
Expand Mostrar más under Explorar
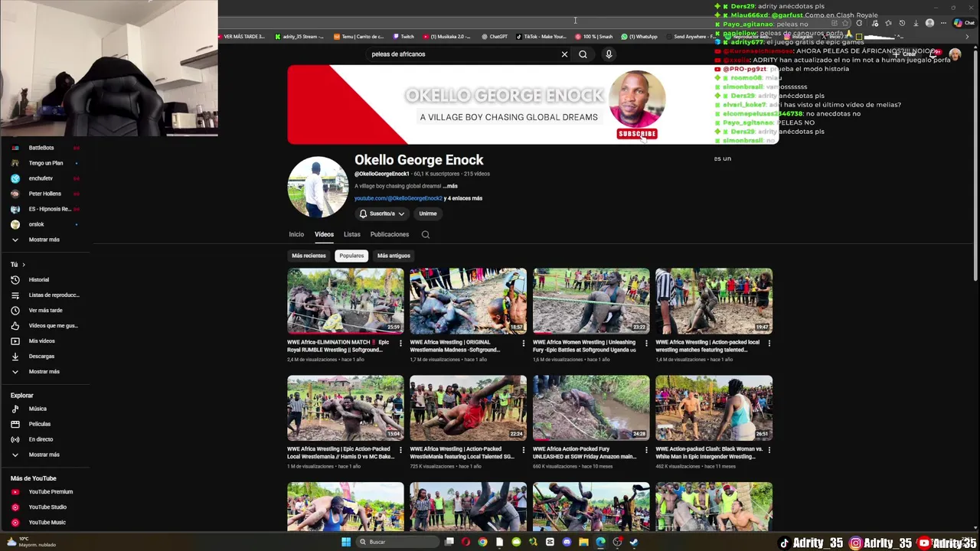pyautogui.click(x=44, y=455)
